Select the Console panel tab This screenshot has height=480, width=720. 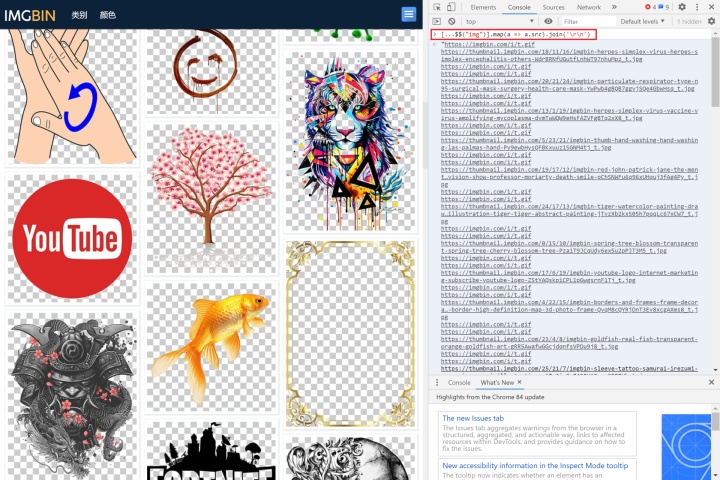pos(519,7)
